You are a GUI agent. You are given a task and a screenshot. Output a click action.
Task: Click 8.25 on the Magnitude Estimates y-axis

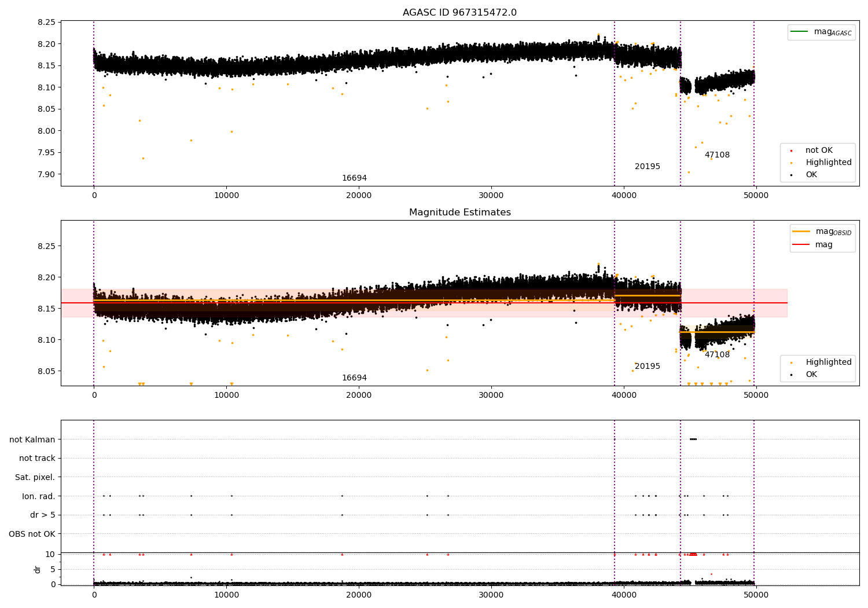(x=46, y=246)
